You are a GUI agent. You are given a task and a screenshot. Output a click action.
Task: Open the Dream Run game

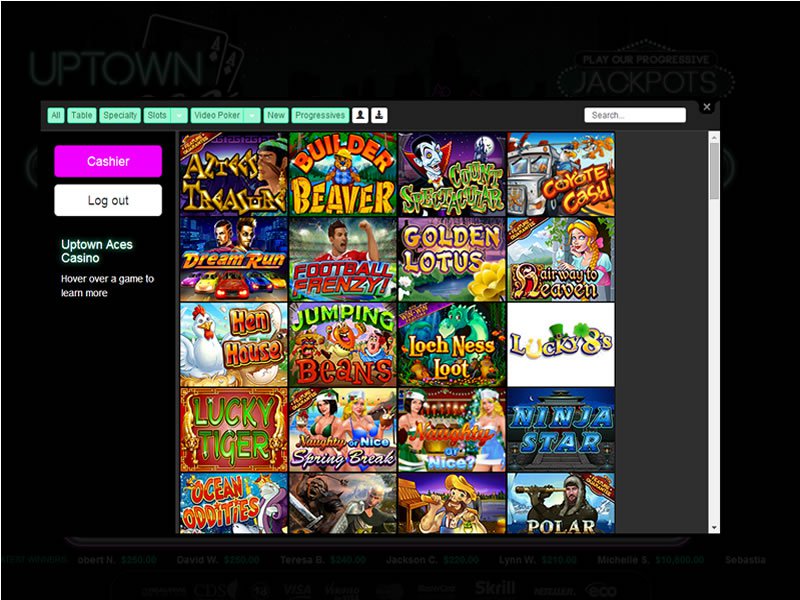[x=234, y=259]
